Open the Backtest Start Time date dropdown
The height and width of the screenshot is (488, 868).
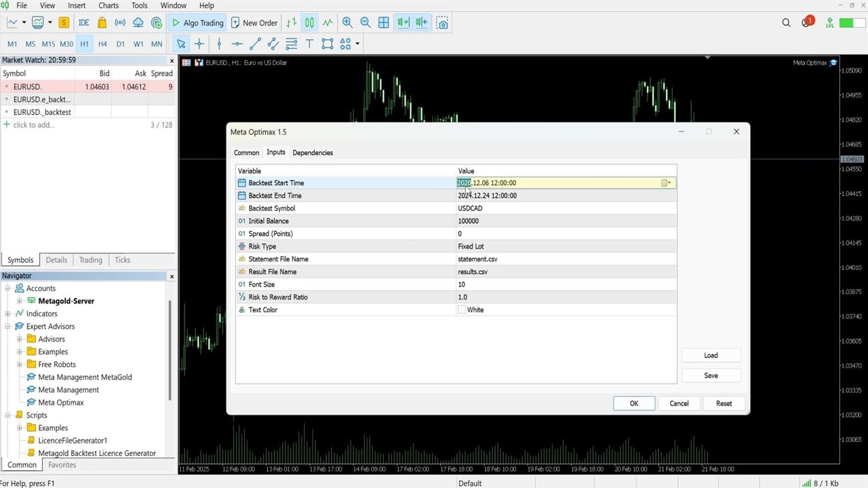pos(667,183)
